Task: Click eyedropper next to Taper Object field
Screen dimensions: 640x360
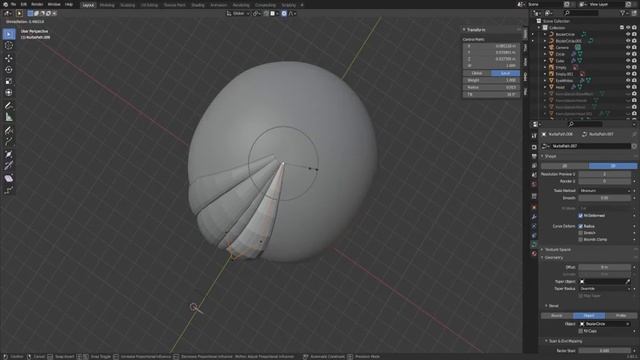Action: pos(628,281)
